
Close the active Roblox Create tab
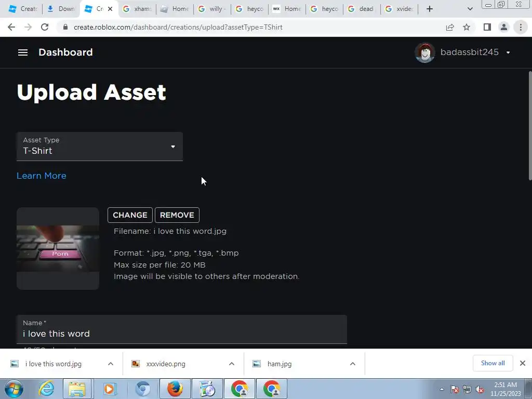[110, 9]
